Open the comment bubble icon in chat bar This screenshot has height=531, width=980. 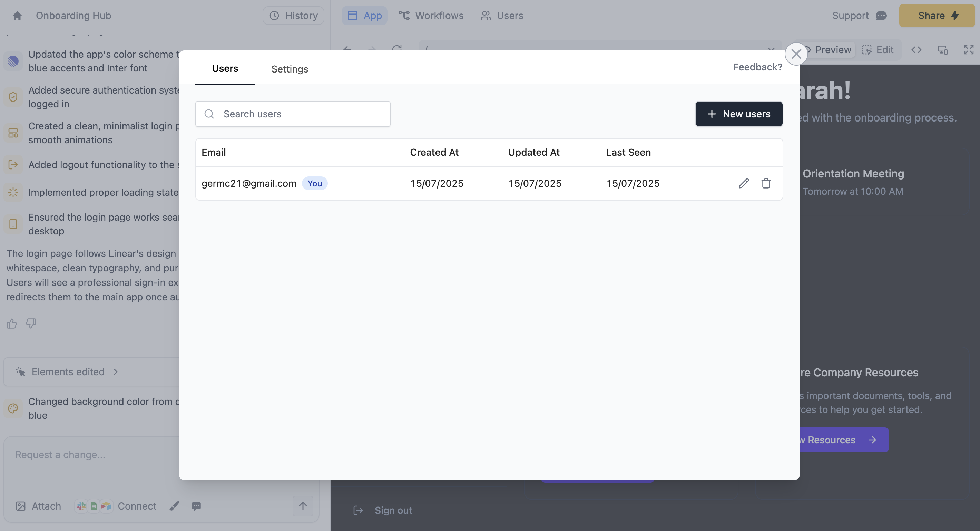[197, 506]
